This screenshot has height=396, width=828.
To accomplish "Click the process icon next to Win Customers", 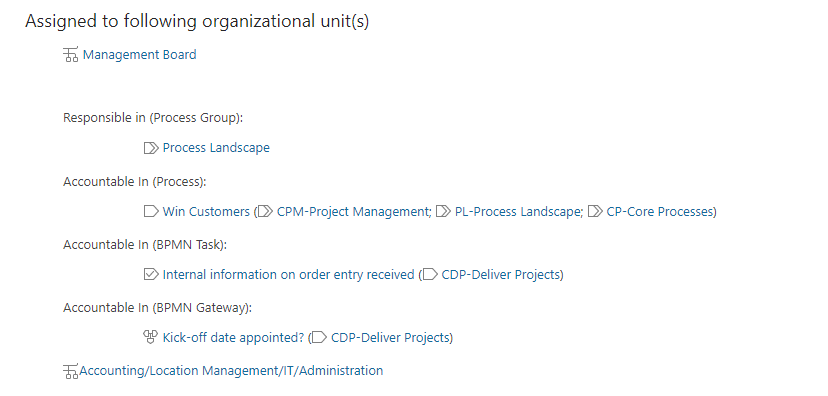I will pyautogui.click(x=151, y=212).
